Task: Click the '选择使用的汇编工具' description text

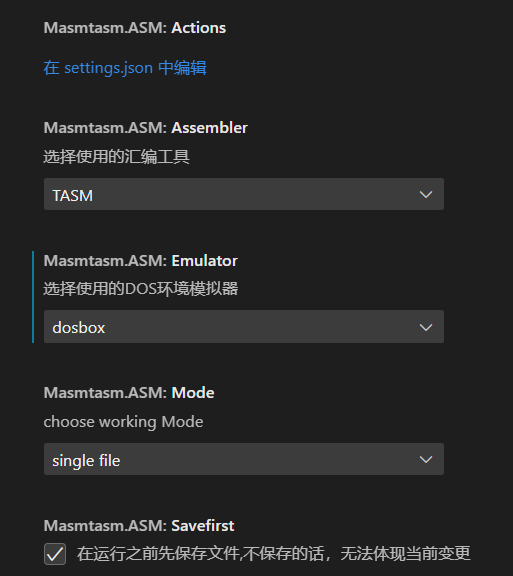Action: point(116,157)
